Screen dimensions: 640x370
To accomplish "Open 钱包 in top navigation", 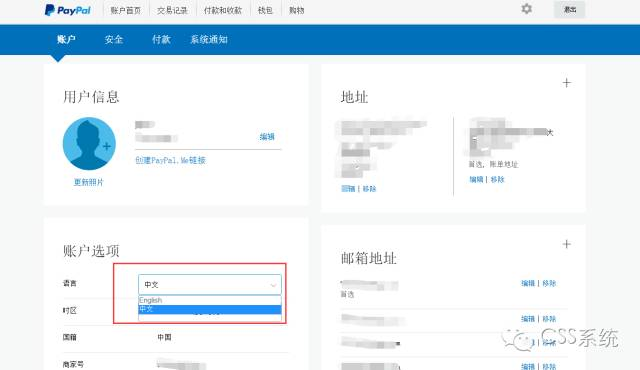I will tap(265, 10).
